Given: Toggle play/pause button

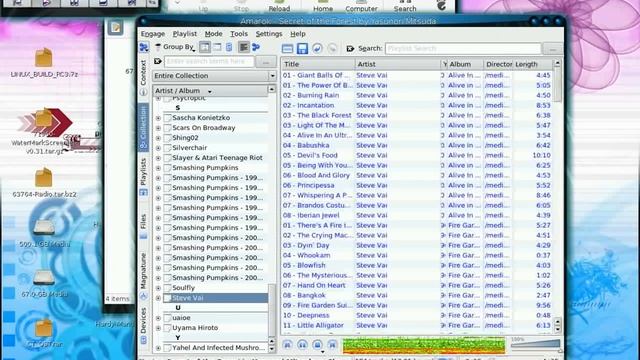Looking at the screenshot, I should click(302, 345).
